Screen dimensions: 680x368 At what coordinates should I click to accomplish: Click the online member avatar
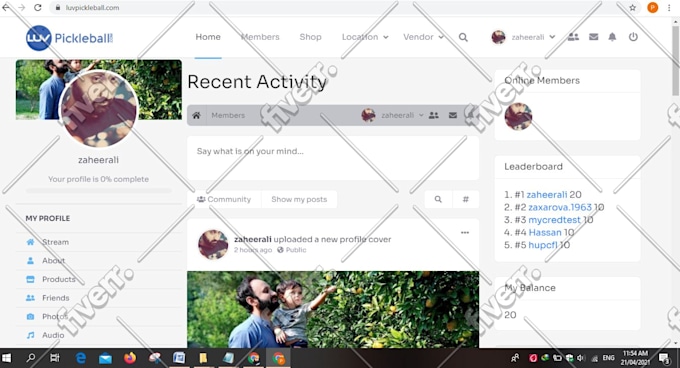(518, 117)
